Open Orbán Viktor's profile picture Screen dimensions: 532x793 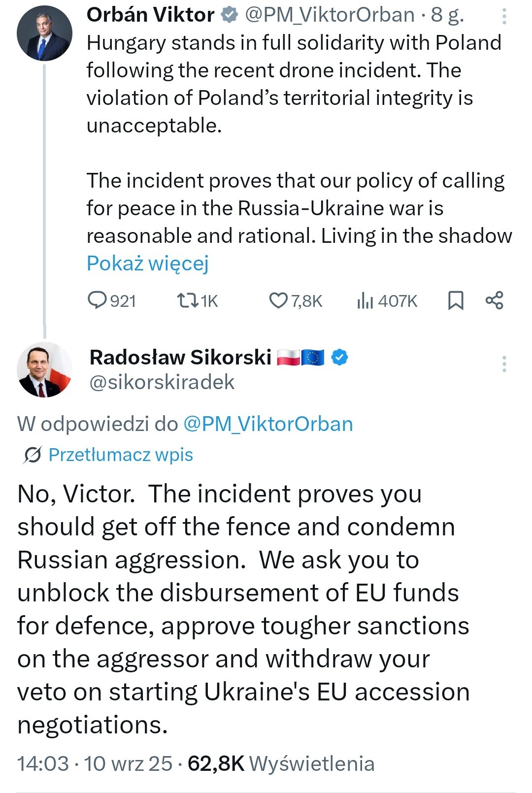[44, 33]
